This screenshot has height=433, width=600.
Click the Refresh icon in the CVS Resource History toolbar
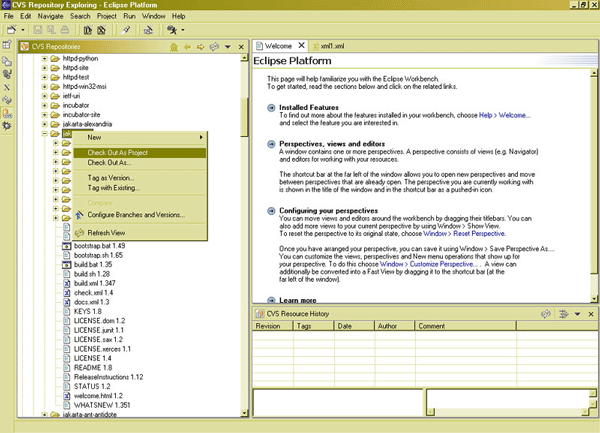(x=546, y=314)
